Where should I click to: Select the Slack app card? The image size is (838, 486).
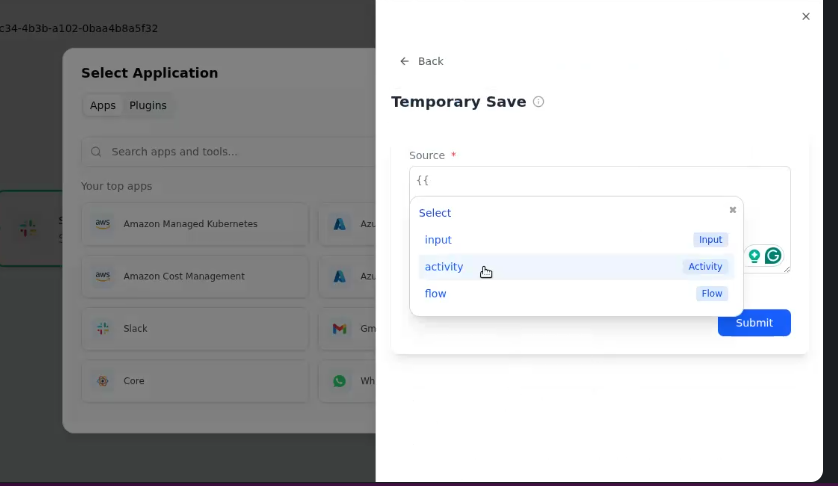click(195, 329)
